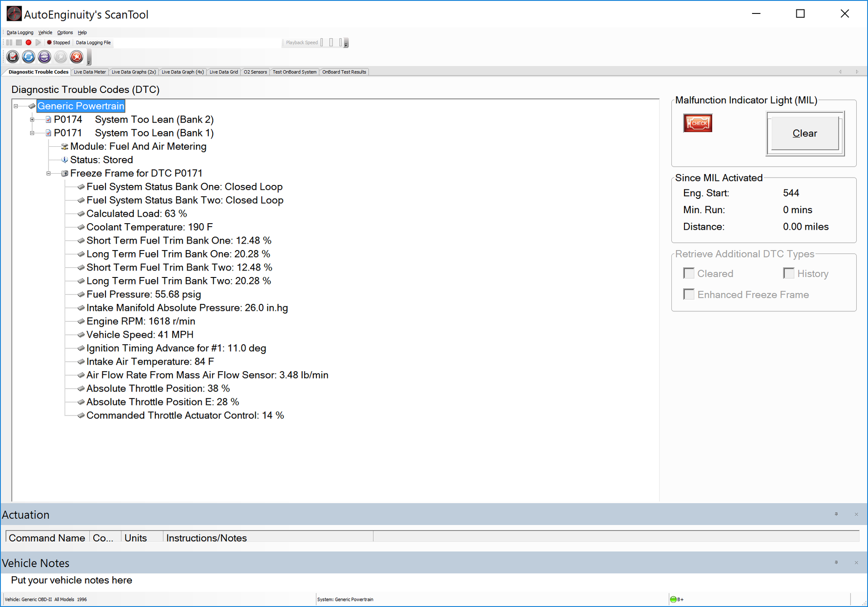Open the Vehicle menu
This screenshot has height=607, width=868.
click(x=45, y=33)
